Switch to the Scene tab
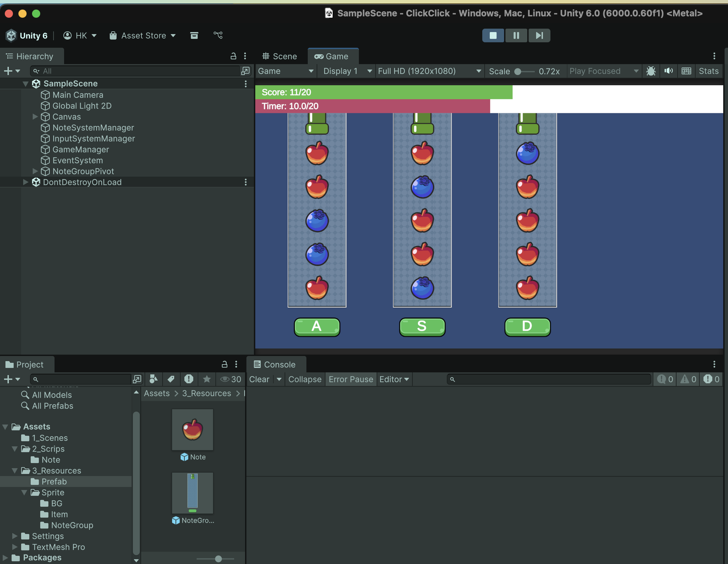The width and height of the screenshot is (728, 564). tap(279, 56)
